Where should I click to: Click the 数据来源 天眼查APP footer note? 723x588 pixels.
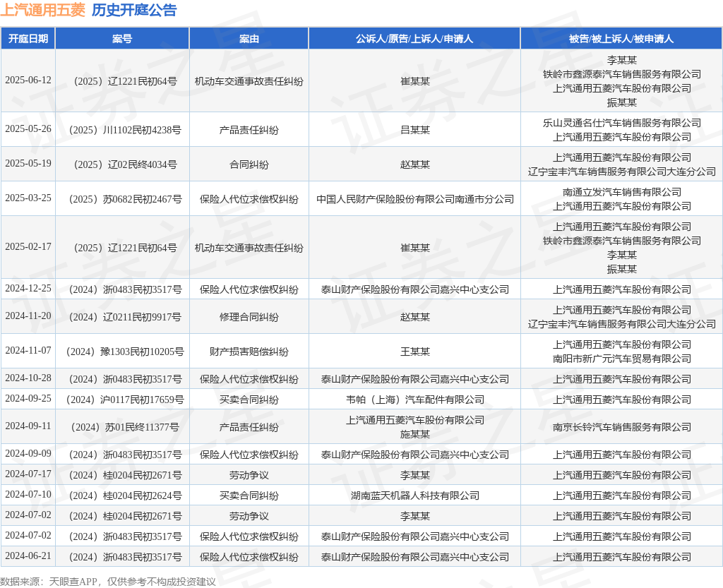pyautogui.click(x=108, y=582)
